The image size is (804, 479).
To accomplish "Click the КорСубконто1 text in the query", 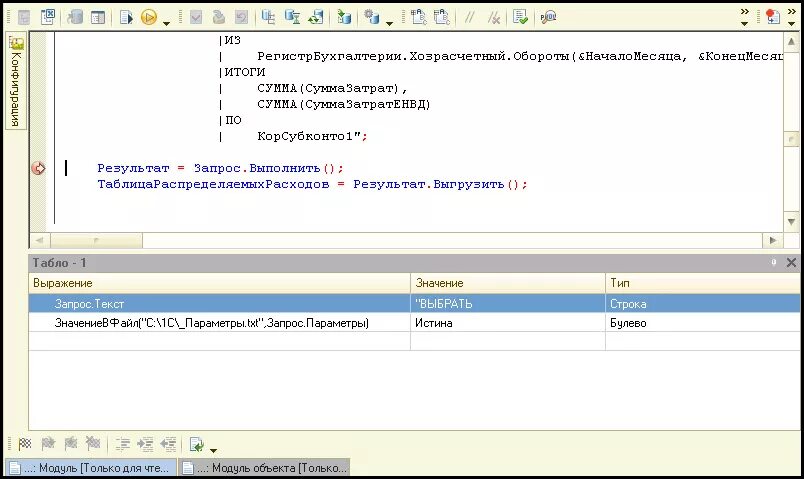I will tap(305, 136).
